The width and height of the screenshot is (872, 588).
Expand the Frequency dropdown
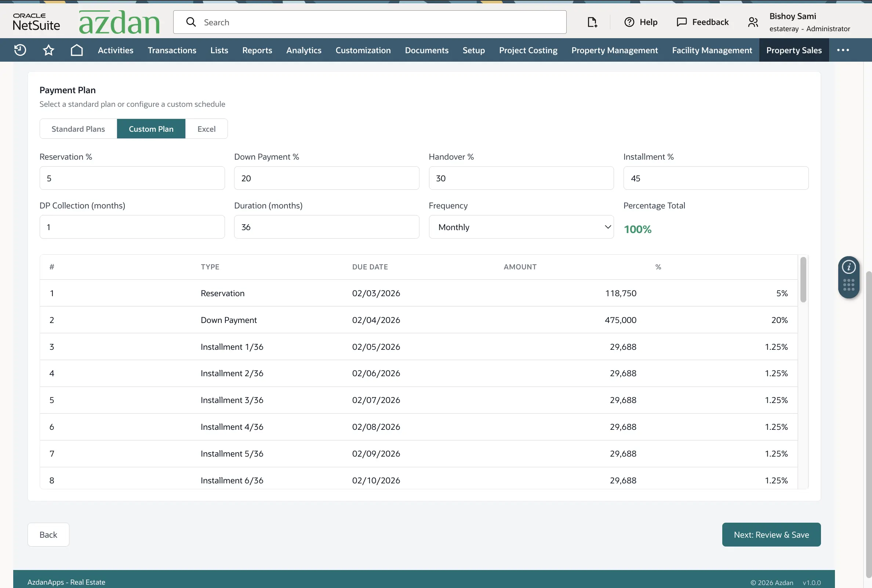pos(521,227)
